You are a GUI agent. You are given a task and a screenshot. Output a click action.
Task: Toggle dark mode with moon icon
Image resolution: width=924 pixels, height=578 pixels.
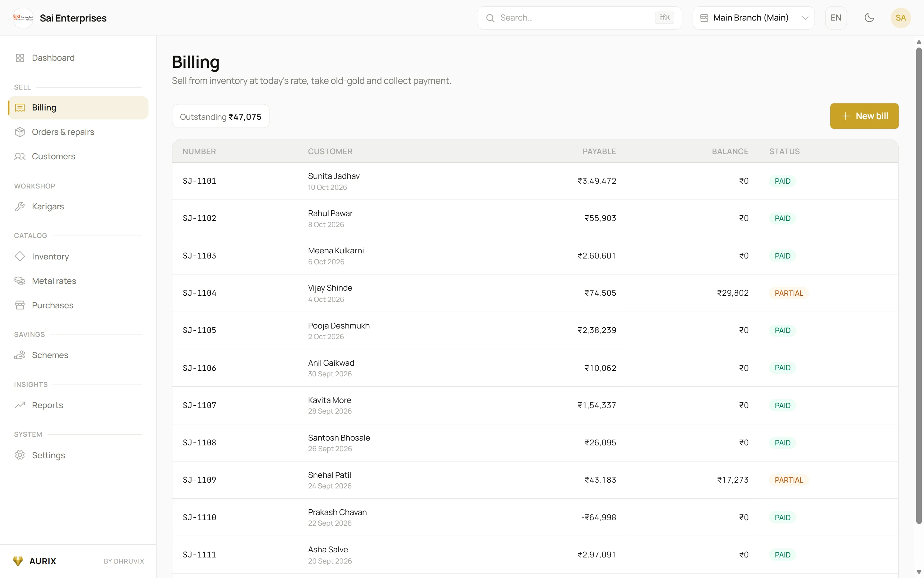[x=869, y=18]
